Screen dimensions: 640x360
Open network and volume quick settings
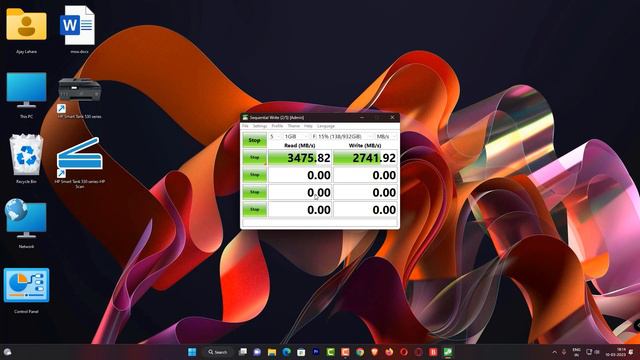coord(593,352)
